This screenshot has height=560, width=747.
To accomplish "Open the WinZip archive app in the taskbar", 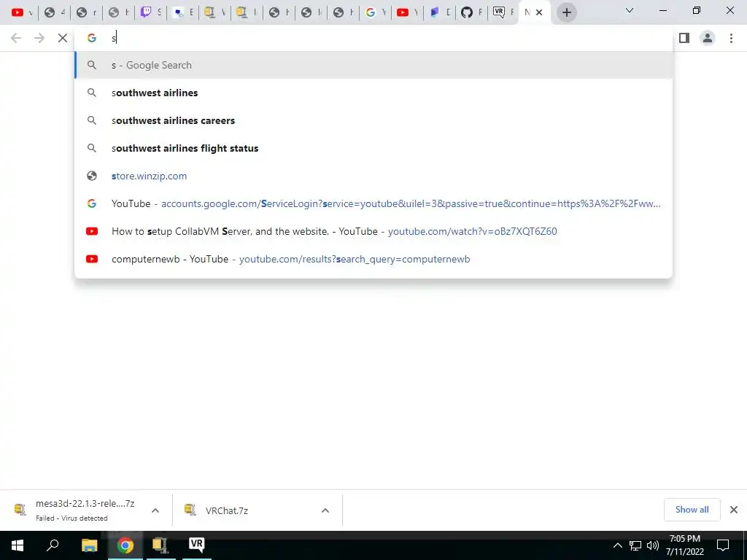I will 160,545.
